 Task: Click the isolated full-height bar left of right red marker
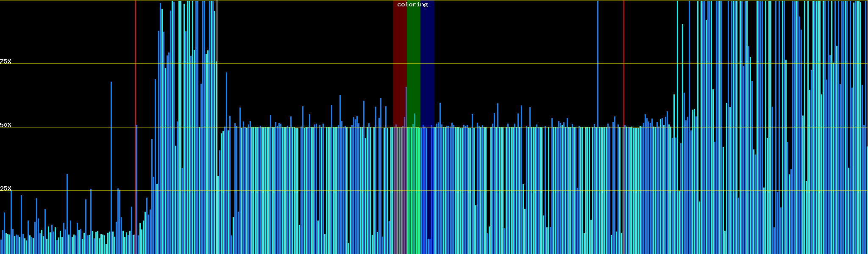coord(598,63)
